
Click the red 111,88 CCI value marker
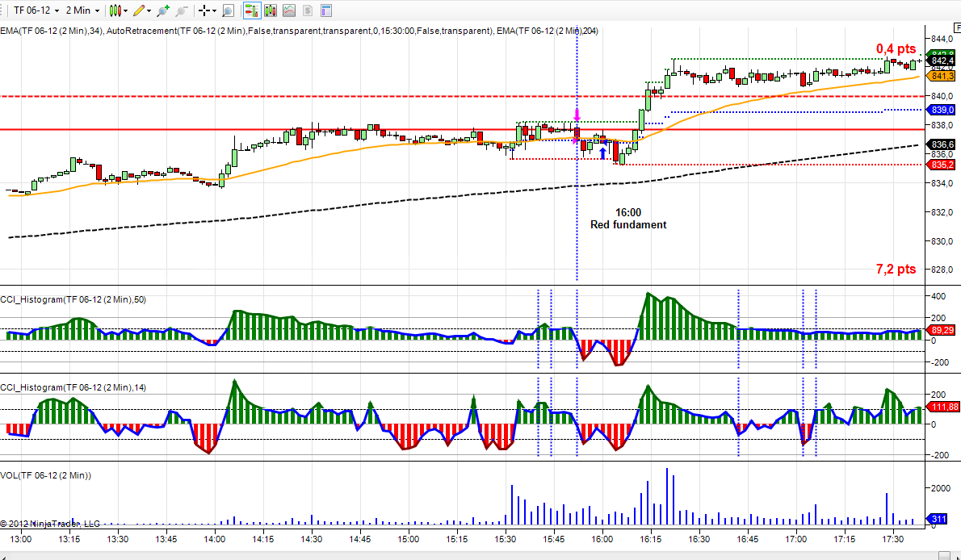coord(944,407)
